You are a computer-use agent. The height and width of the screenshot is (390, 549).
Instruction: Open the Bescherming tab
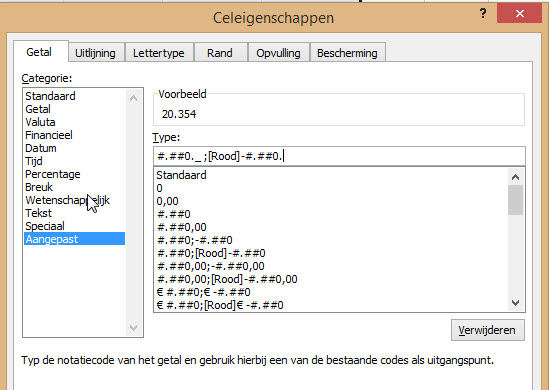[x=347, y=53]
